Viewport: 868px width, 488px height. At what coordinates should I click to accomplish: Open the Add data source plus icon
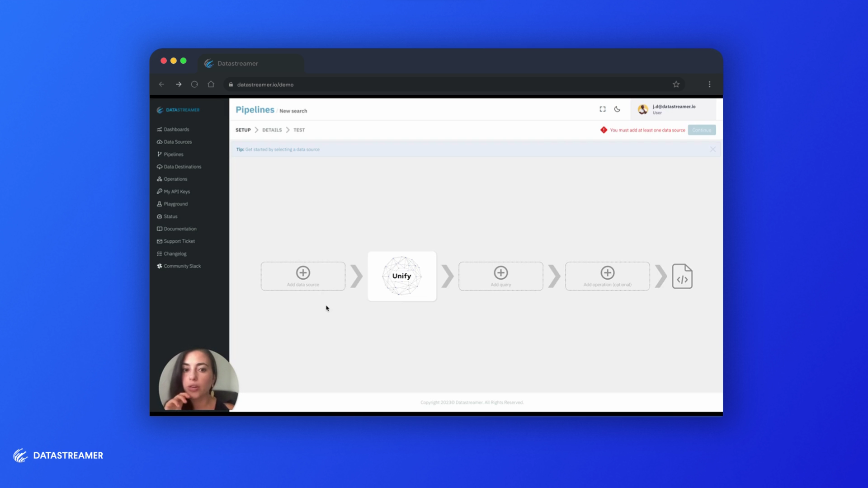pyautogui.click(x=303, y=272)
